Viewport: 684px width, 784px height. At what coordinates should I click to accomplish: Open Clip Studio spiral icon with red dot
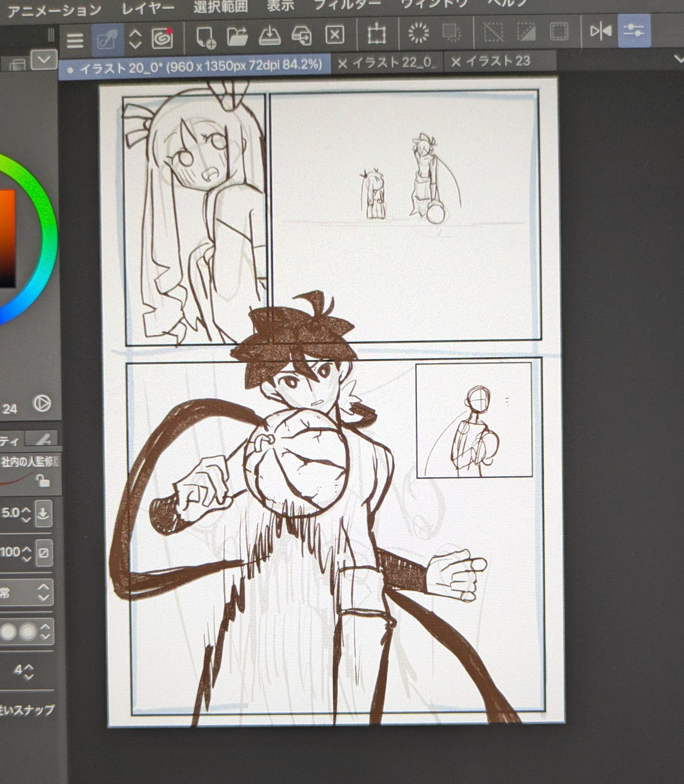pyautogui.click(x=162, y=39)
